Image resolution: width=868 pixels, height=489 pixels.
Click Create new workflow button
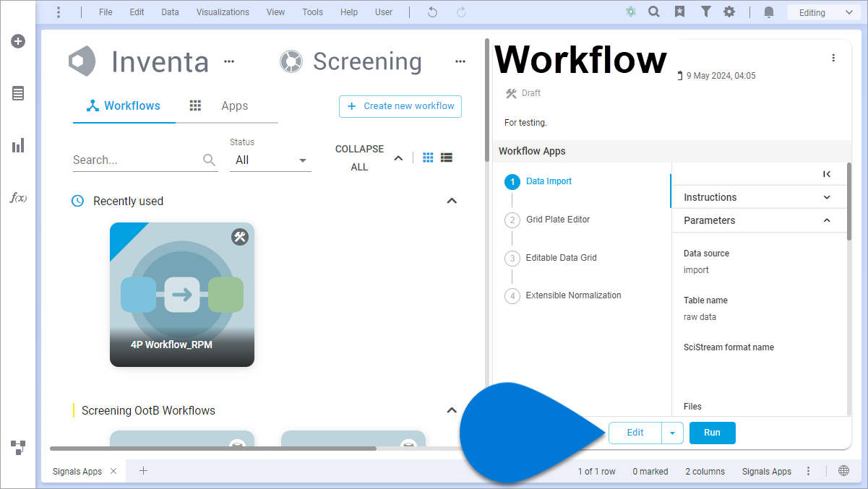tap(400, 106)
